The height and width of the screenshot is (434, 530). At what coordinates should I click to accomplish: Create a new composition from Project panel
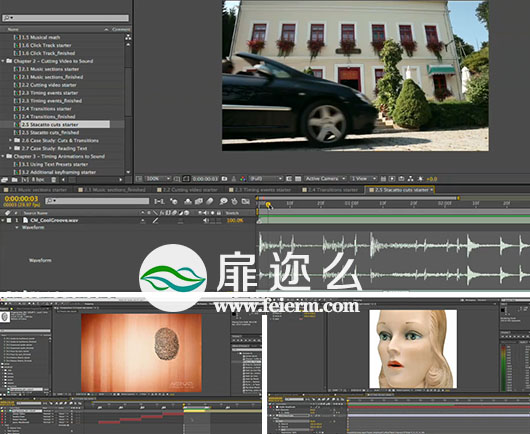25,180
